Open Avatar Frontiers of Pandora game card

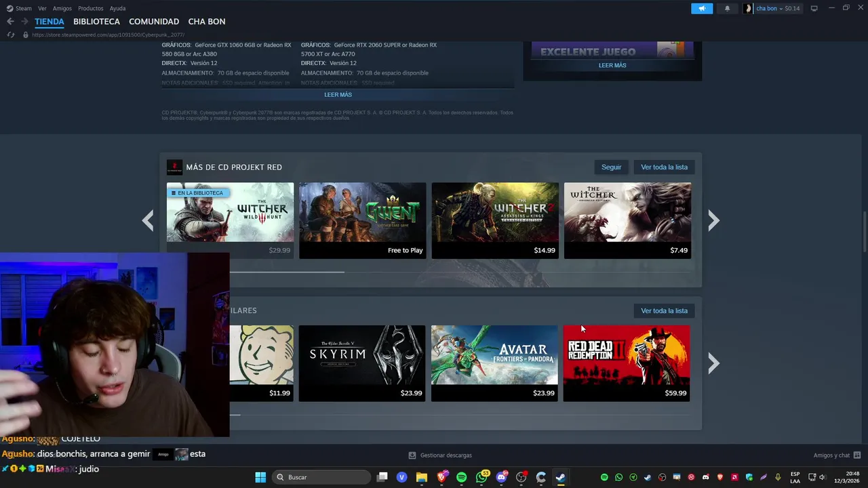[494, 363]
